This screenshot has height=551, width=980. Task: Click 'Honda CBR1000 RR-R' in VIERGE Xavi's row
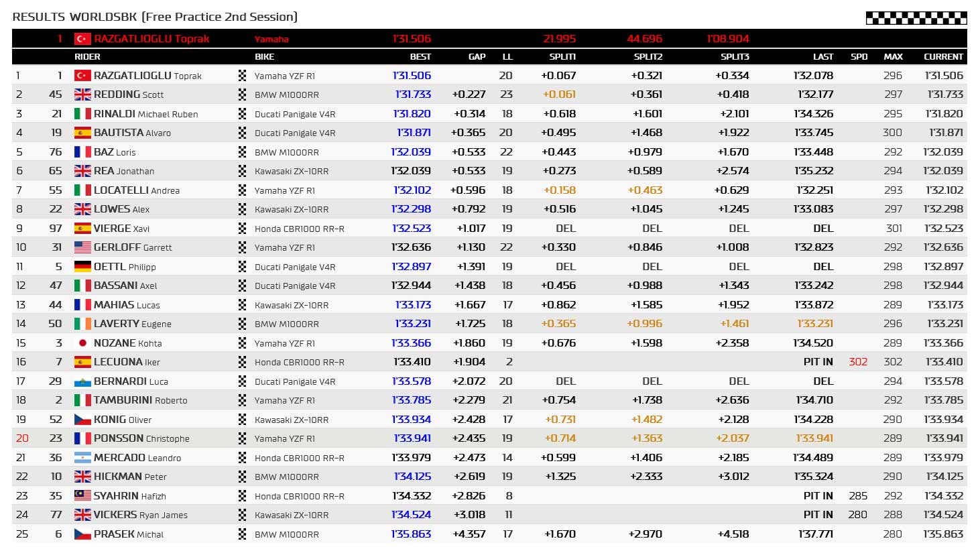tap(300, 229)
